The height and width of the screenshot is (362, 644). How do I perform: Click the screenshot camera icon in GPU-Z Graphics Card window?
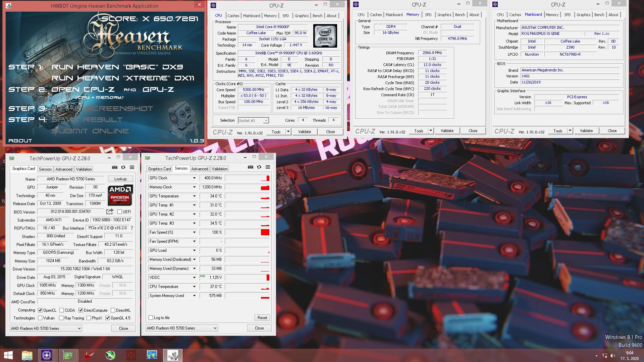115,167
